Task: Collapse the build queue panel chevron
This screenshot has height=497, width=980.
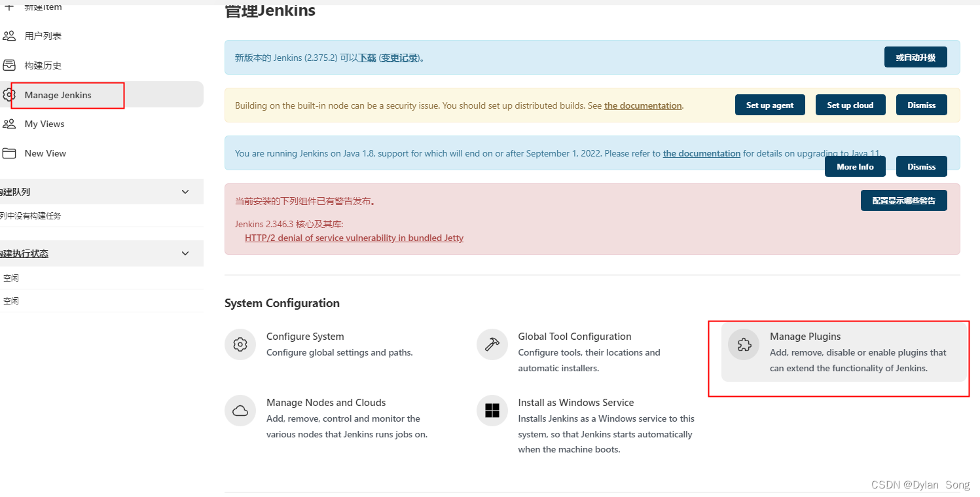Action: click(x=185, y=192)
